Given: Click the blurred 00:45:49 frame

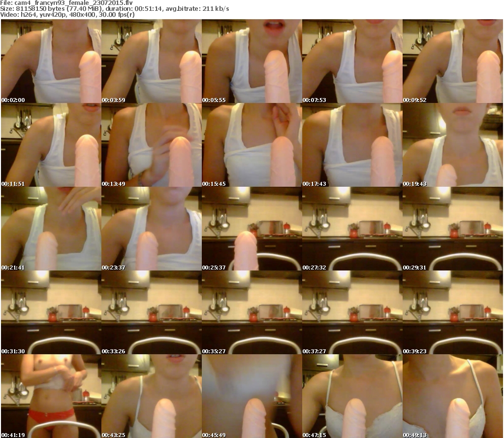Looking at the screenshot, I should 252,396.
